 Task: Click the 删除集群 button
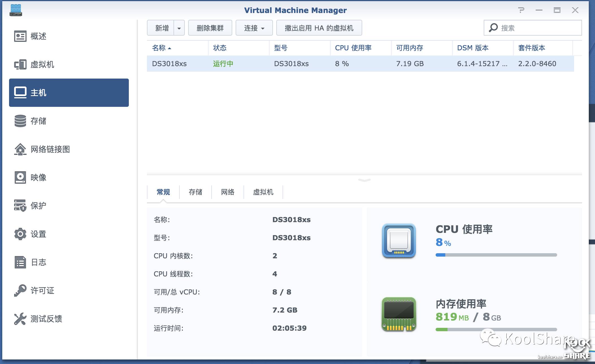(210, 28)
